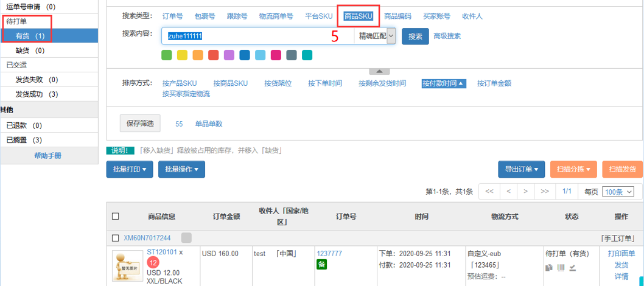The image size is (644, 286).
Task: Jump to the last page with >> button
Action: point(545,191)
